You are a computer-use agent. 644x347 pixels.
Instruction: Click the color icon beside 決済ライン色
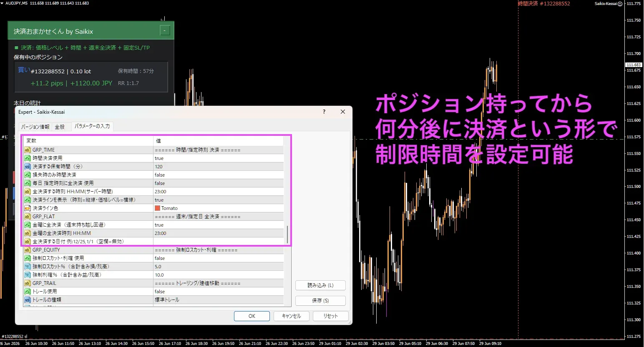pyautogui.click(x=28, y=208)
